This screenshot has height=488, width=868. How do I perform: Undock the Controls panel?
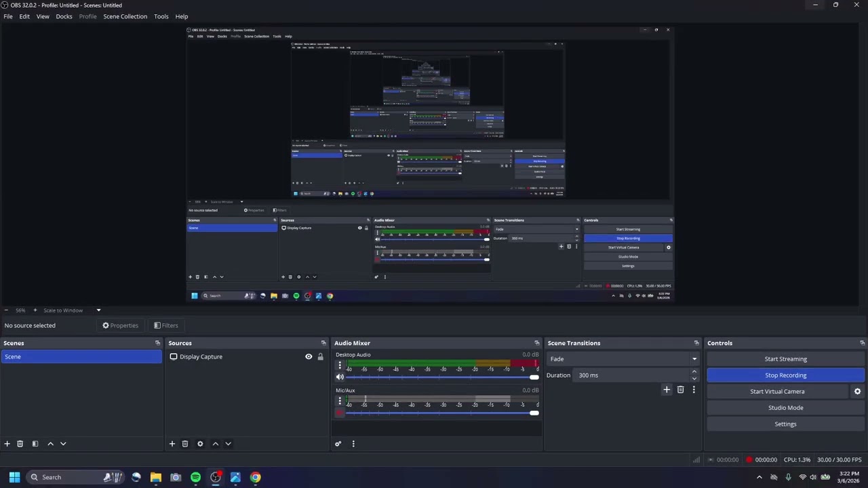click(x=862, y=343)
